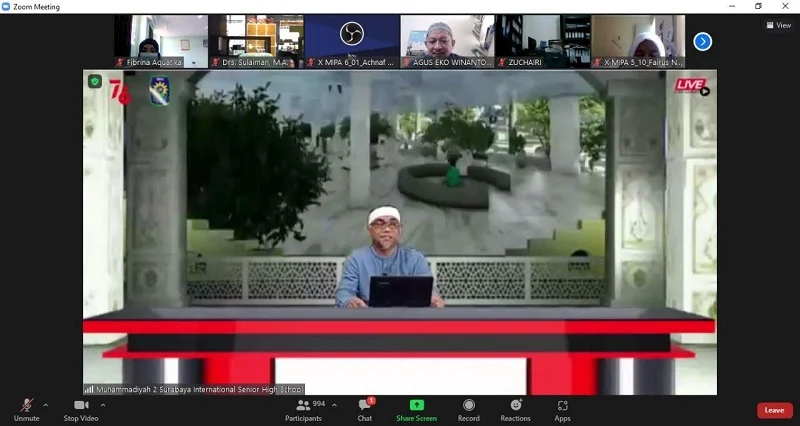
Task: Select AGUS EKO WINANTO video thumbnail
Action: (x=447, y=41)
